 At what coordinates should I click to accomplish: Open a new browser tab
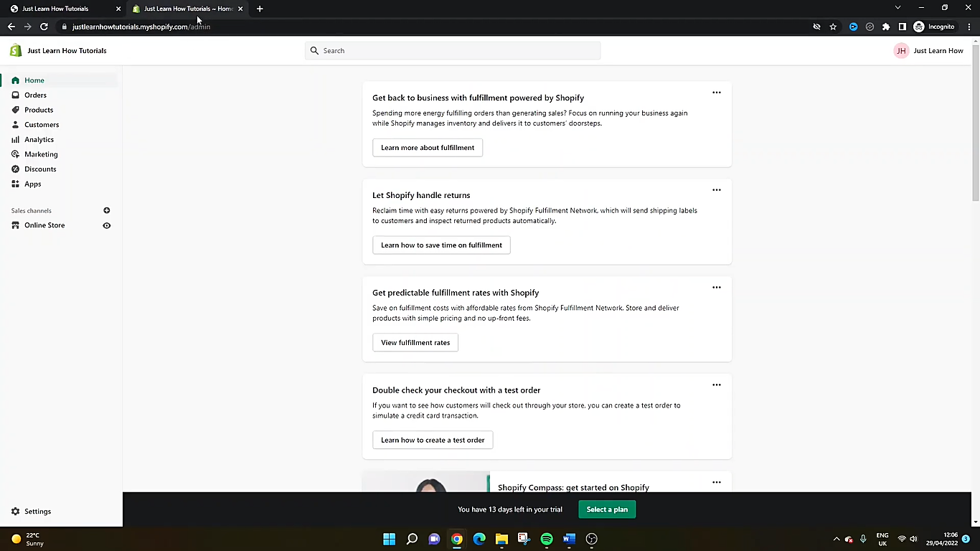tap(260, 9)
